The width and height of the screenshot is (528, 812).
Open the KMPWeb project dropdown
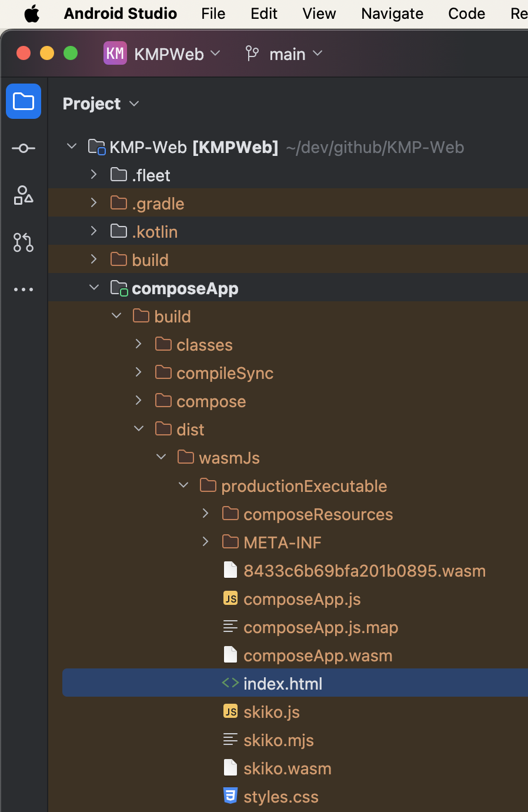click(x=177, y=54)
